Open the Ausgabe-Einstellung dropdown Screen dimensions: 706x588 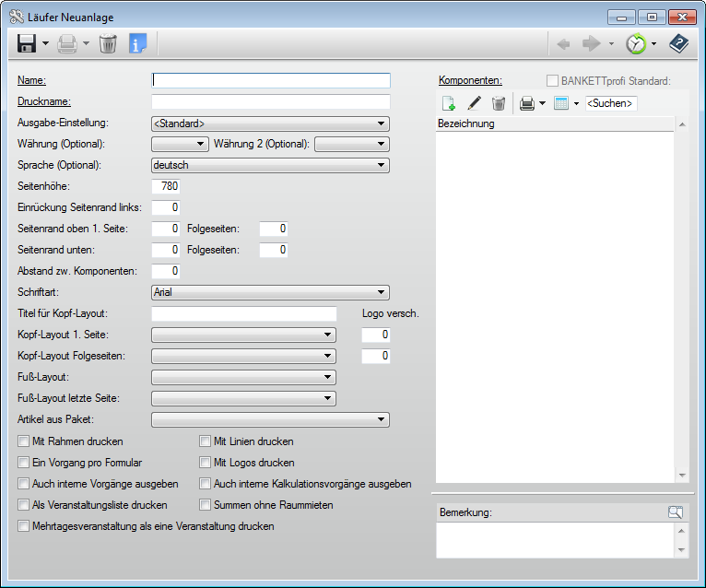tap(270, 123)
